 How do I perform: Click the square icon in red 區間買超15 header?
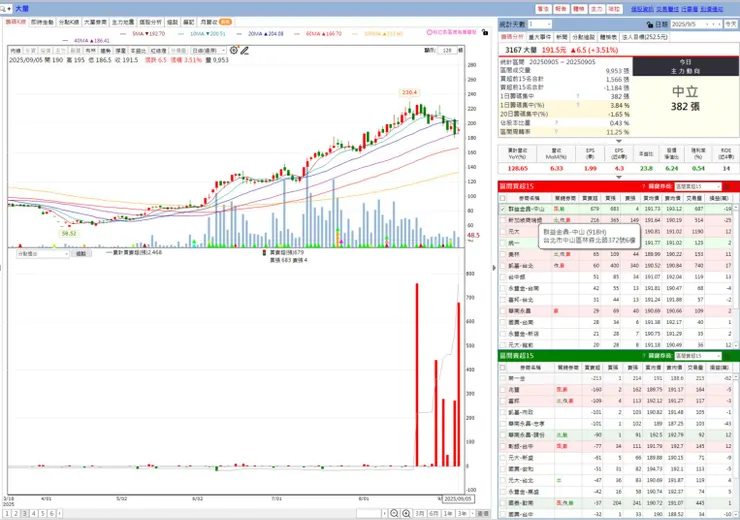[x=727, y=186]
